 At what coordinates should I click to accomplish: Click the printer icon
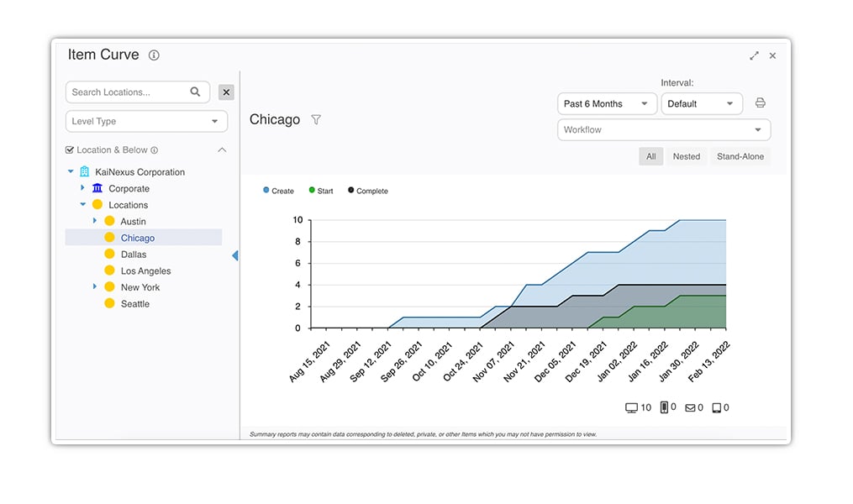tap(760, 102)
